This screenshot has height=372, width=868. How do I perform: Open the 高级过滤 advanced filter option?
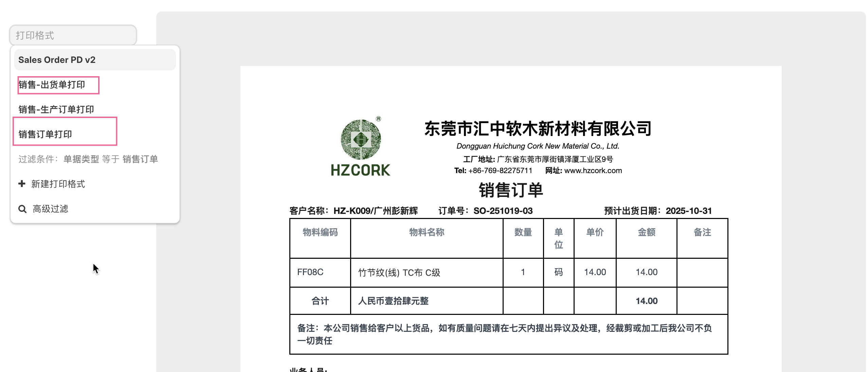click(51, 208)
